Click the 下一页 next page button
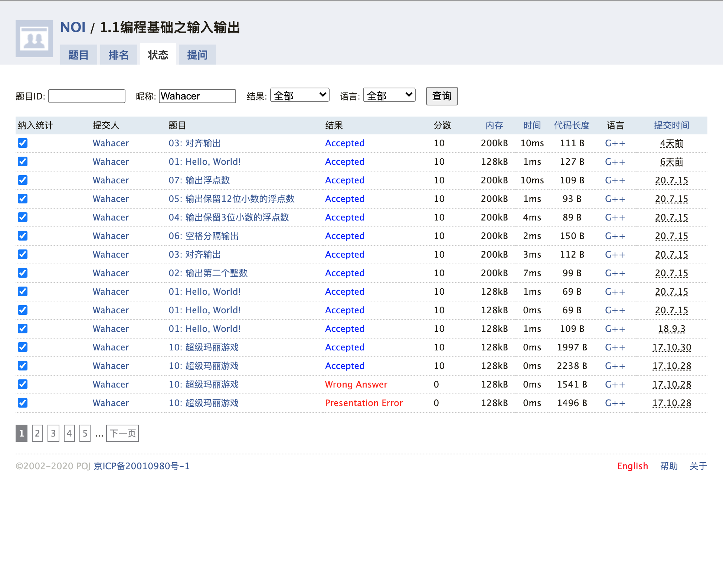723x588 pixels. [122, 433]
